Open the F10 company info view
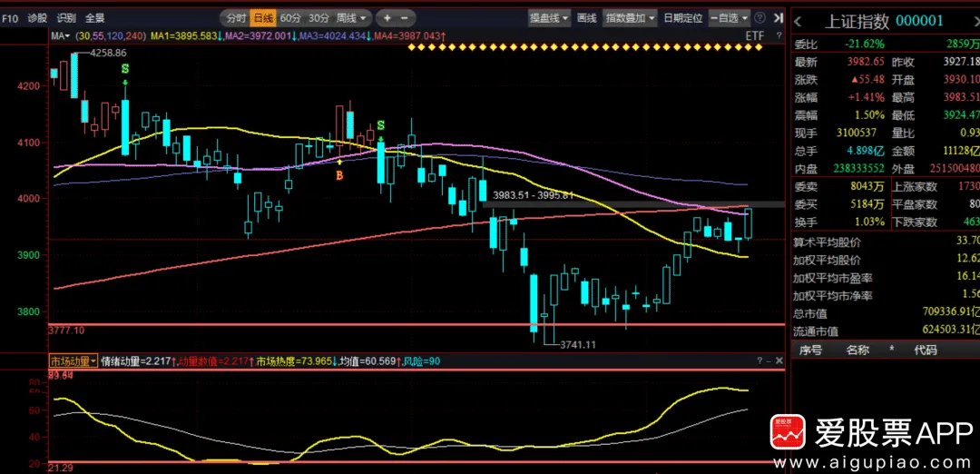Viewport: 980px width, 474px height. pos(9,18)
